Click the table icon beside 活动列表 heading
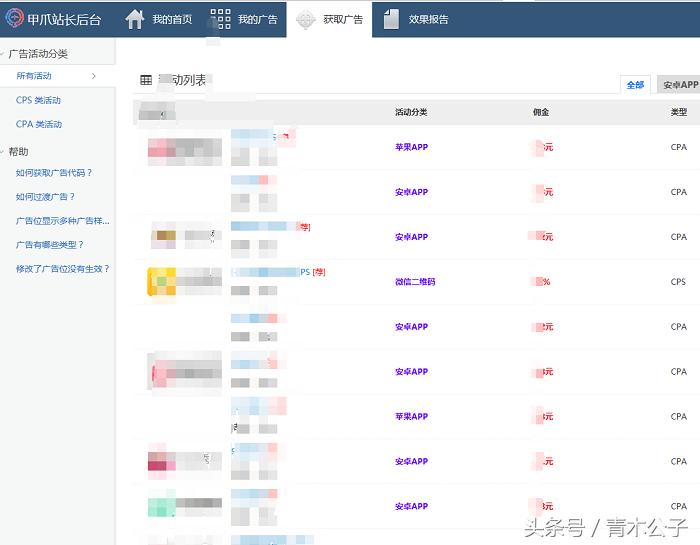Viewport: 700px width, 545px height. tap(146, 80)
